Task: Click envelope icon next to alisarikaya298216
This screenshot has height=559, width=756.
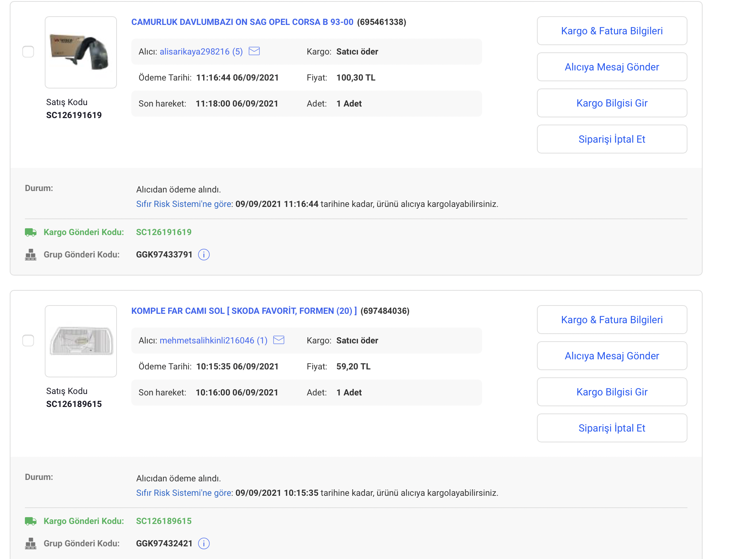Action: click(x=254, y=51)
